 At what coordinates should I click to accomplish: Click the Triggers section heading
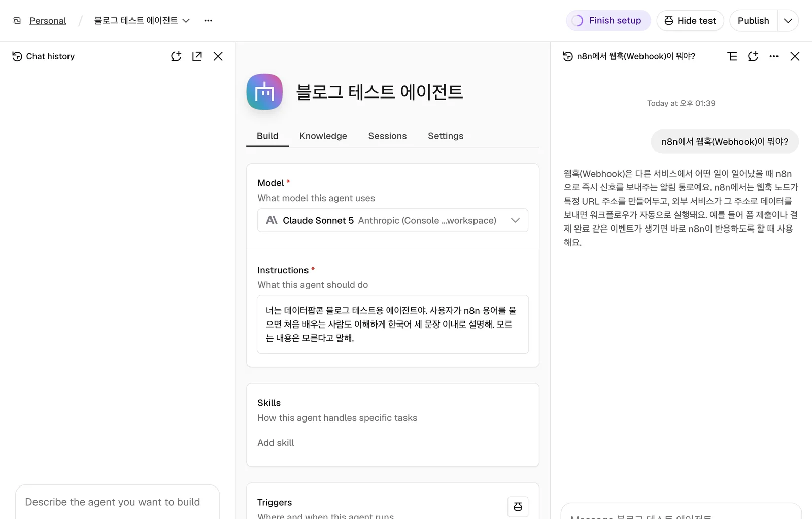click(275, 502)
